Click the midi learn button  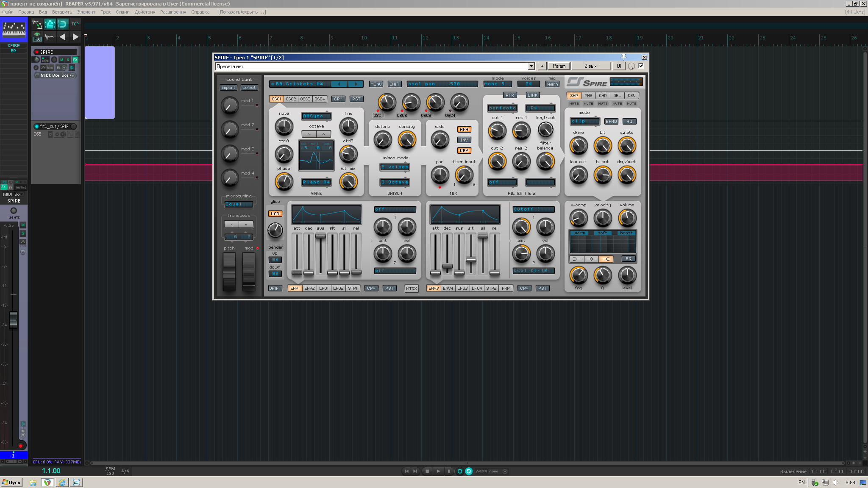click(552, 84)
